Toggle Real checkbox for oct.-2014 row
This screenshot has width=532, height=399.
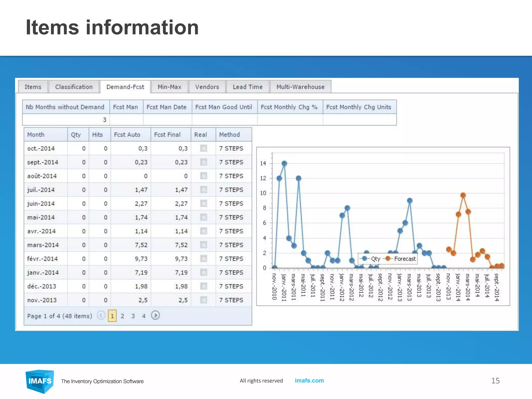point(204,148)
